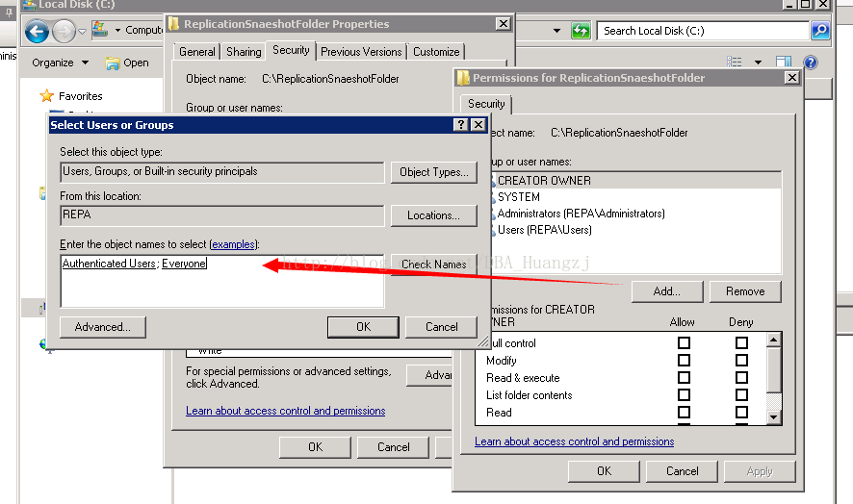Click the Explorer Forward arrow button
This screenshot has width=853, height=504.
point(65,31)
